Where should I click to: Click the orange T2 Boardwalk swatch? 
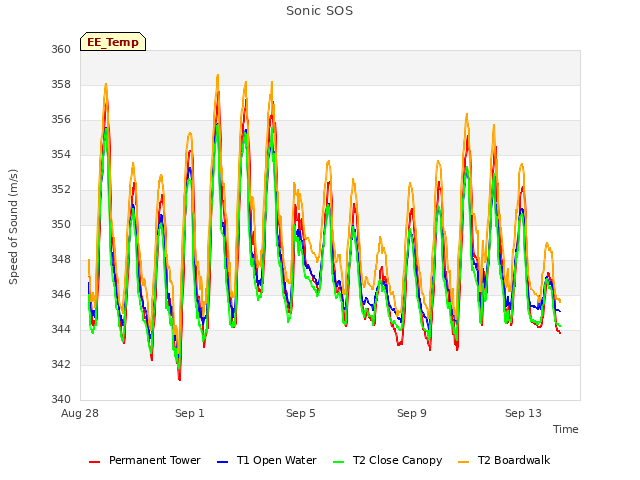coord(464,462)
